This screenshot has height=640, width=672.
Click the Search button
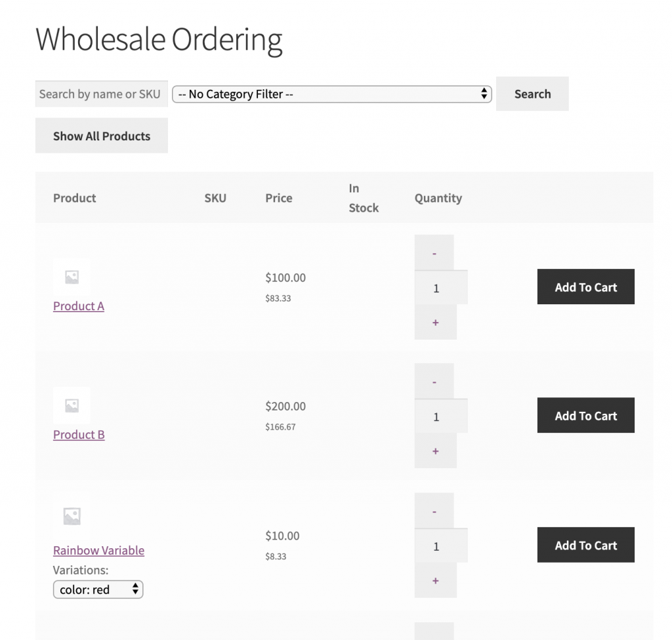(x=532, y=94)
